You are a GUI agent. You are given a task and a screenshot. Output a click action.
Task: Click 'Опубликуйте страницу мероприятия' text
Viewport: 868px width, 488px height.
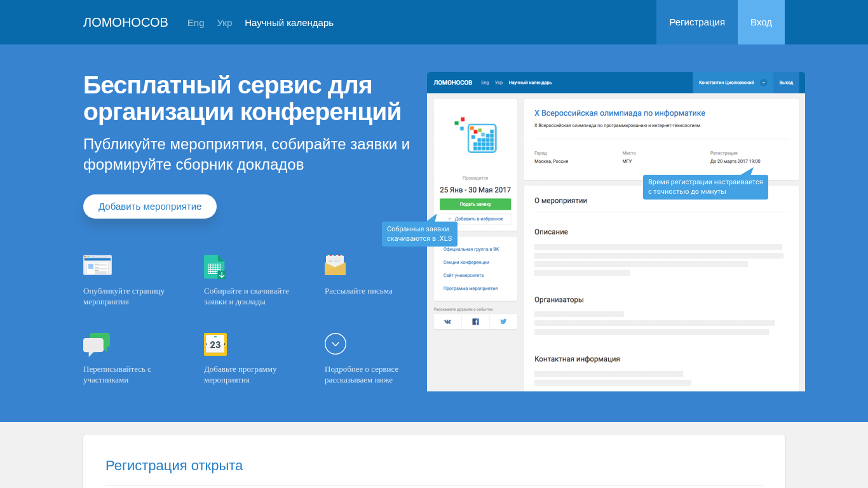tap(124, 296)
